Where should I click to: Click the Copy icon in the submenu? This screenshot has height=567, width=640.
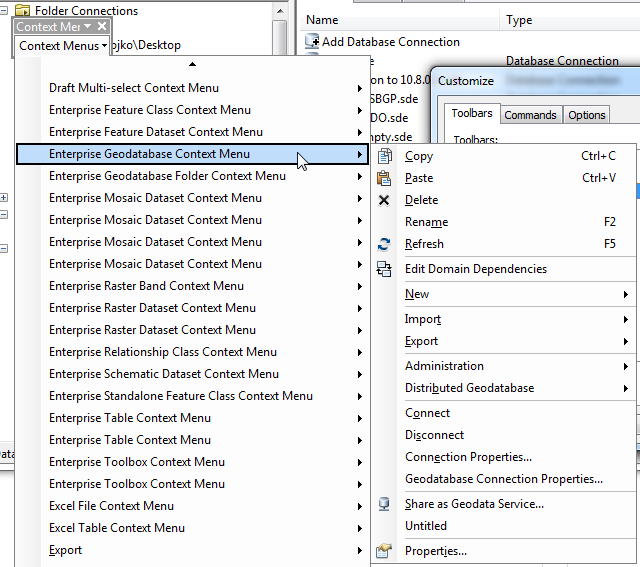[x=384, y=156]
